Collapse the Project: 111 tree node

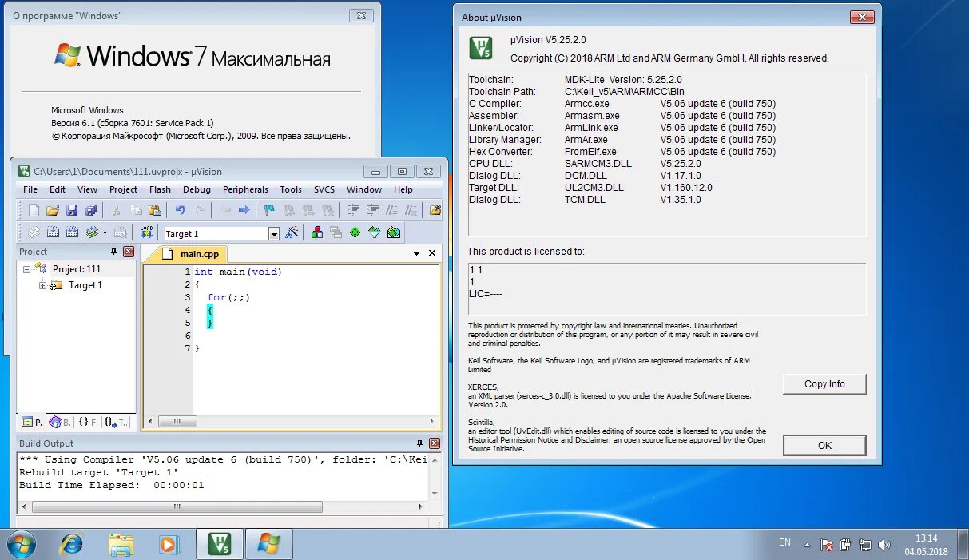point(26,269)
